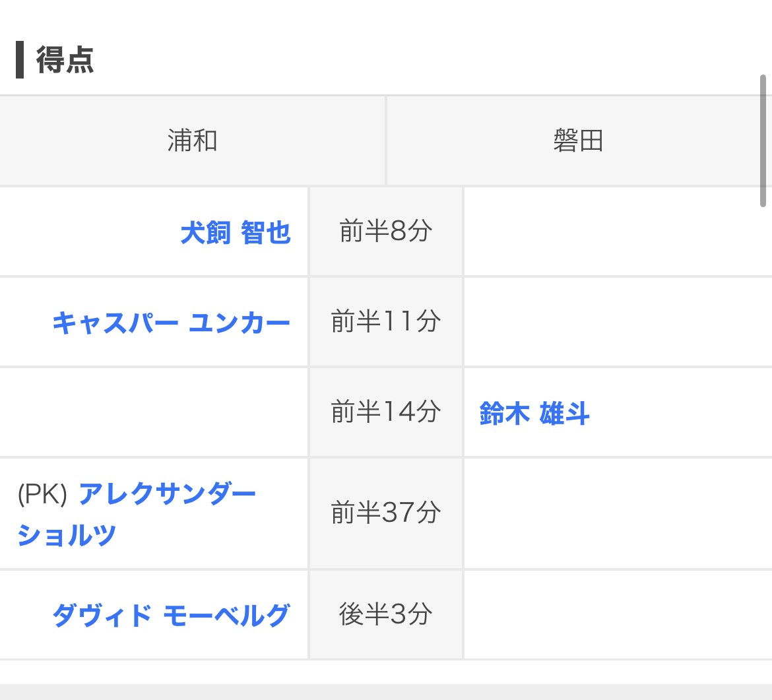Viewport: 772px width, 700px height.
Task: Open キャスパー ユンカー player page
Action: click(171, 323)
